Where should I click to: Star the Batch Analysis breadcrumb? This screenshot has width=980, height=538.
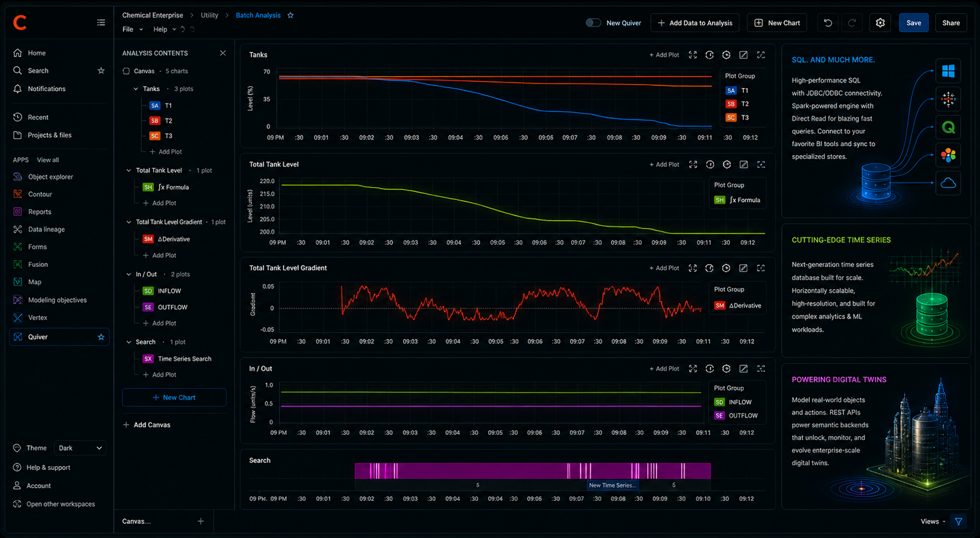291,15
